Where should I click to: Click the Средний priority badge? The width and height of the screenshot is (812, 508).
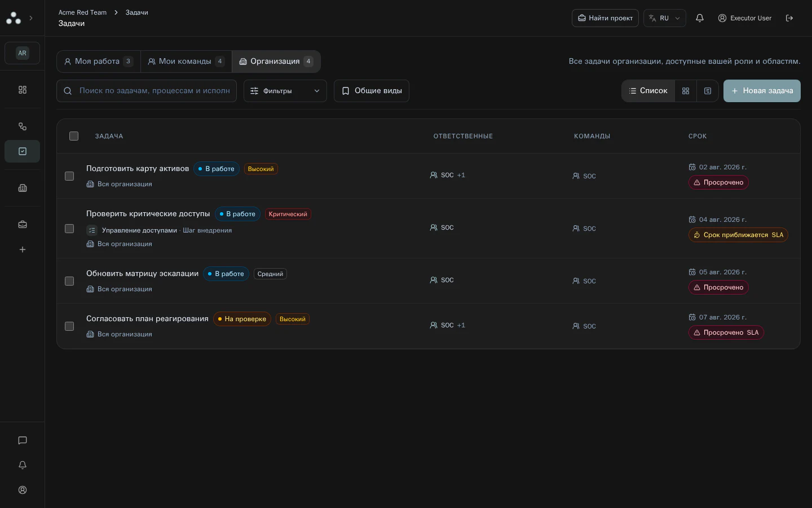pos(270,274)
